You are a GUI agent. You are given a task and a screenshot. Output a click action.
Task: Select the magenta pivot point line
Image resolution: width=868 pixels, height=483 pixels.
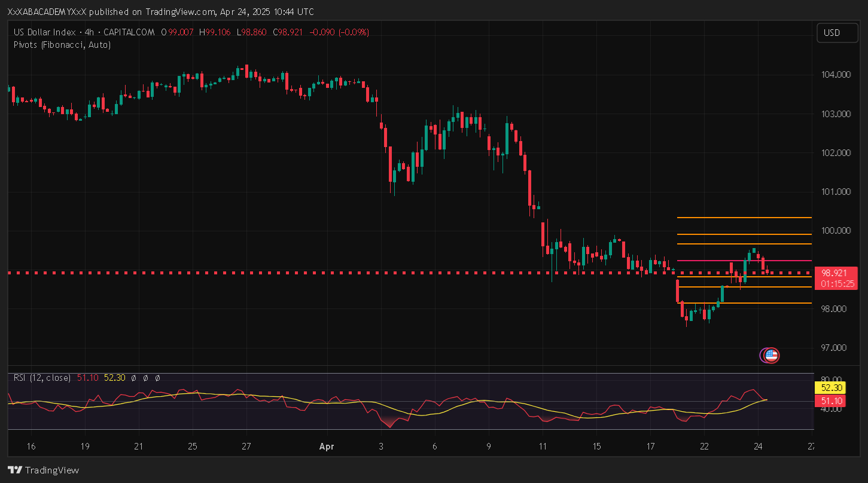click(x=718, y=261)
